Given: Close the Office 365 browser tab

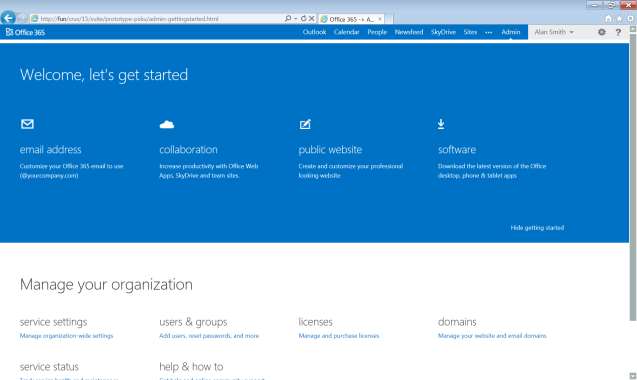Looking at the screenshot, I should coord(380,19).
